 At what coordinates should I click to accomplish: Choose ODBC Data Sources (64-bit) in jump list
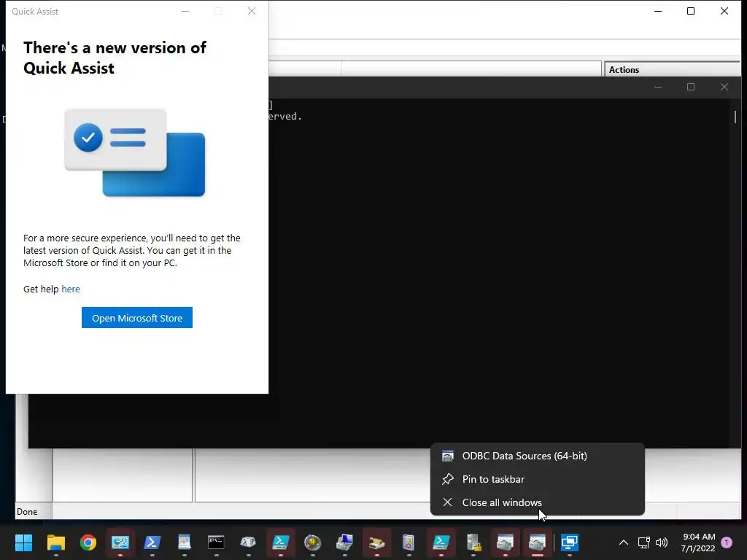pos(538,456)
